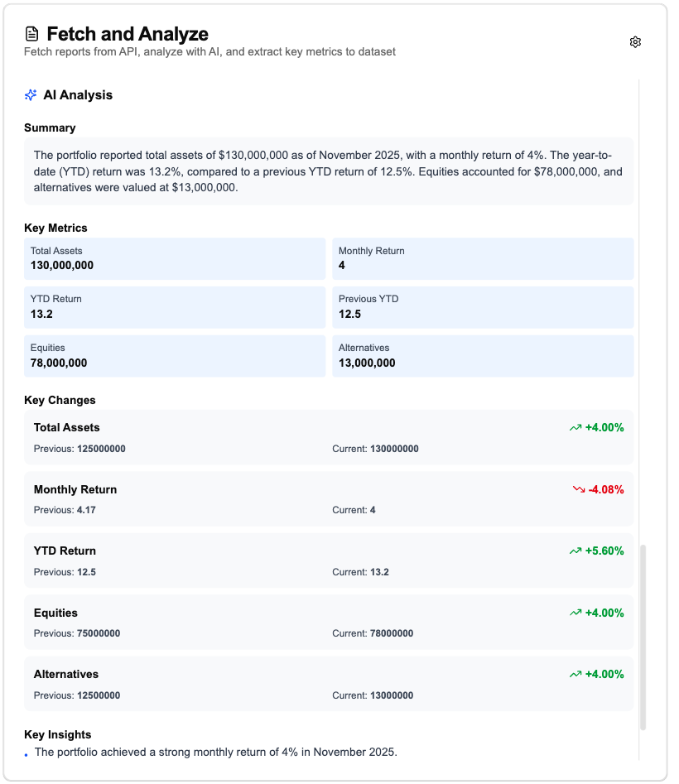Click the YTD Return +5.60% change value
The width and height of the screenshot is (679, 784).
[x=604, y=551]
